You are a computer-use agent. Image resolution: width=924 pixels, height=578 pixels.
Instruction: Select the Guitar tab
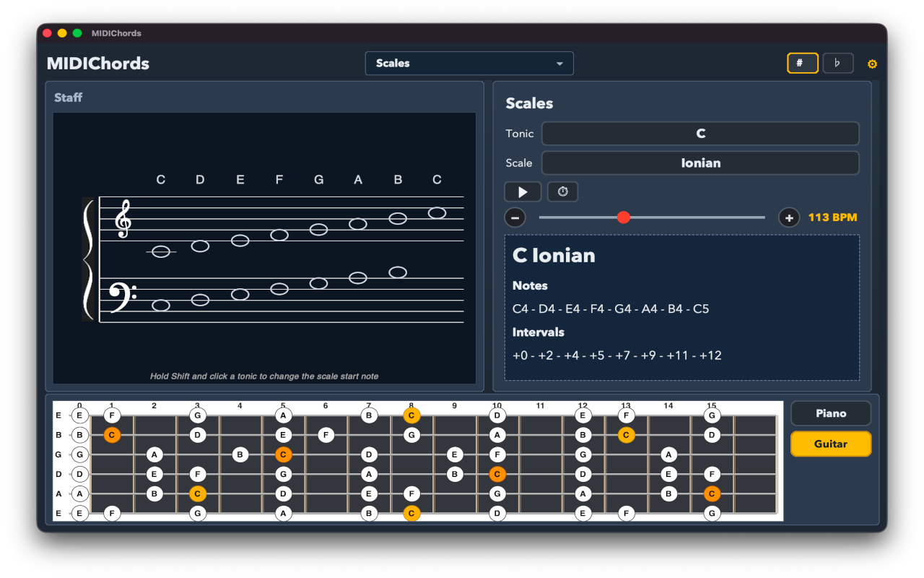click(x=830, y=444)
